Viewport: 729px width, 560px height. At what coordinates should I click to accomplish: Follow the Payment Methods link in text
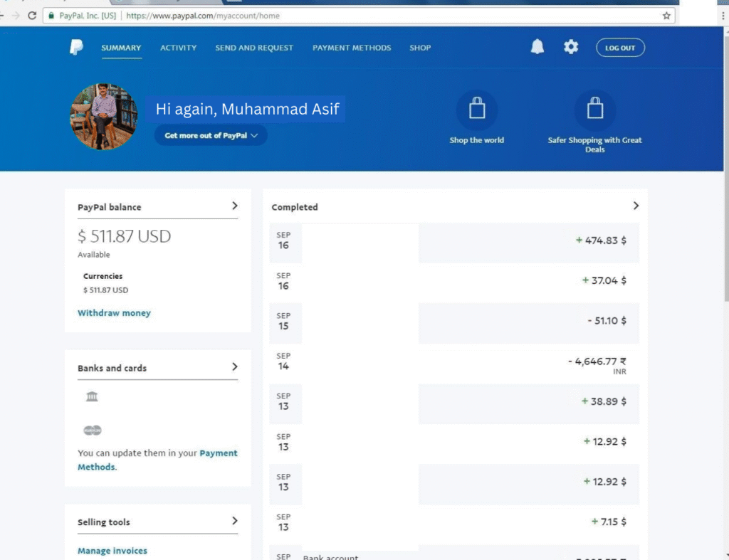(x=157, y=460)
